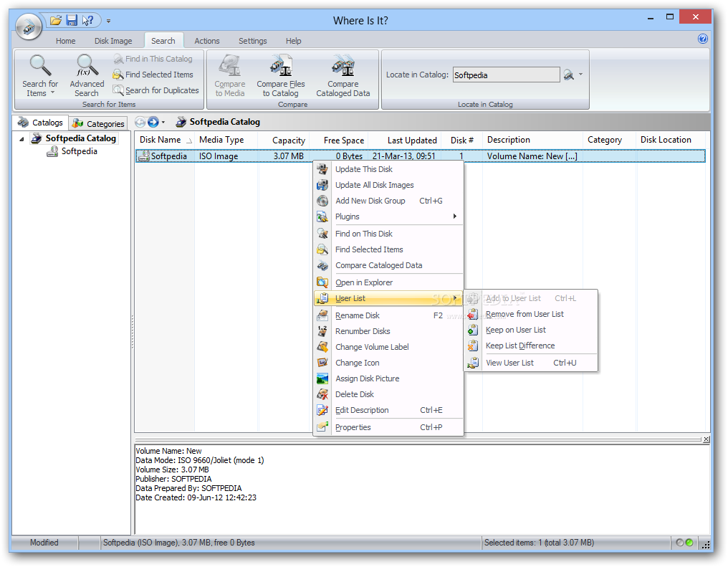728x567 pixels.
Task: Click the locate search icon beside Softpedia field
Action: 569,75
